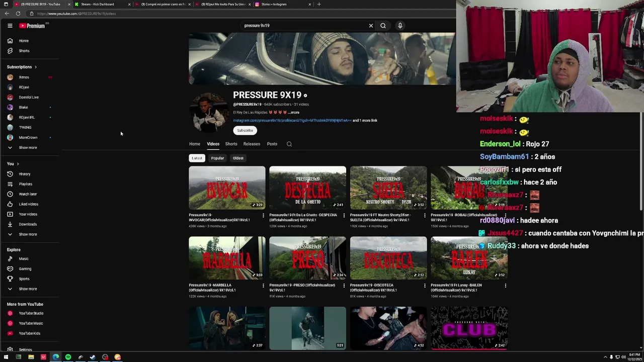Open the channel's Instagram profile link
The width and height of the screenshot is (644, 362).
[x=292, y=121]
